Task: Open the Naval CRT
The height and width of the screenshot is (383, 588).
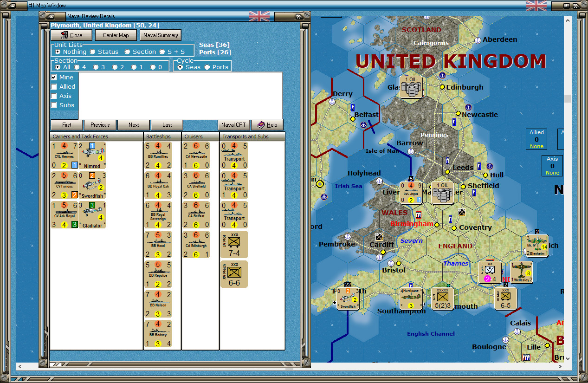Action: click(233, 125)
